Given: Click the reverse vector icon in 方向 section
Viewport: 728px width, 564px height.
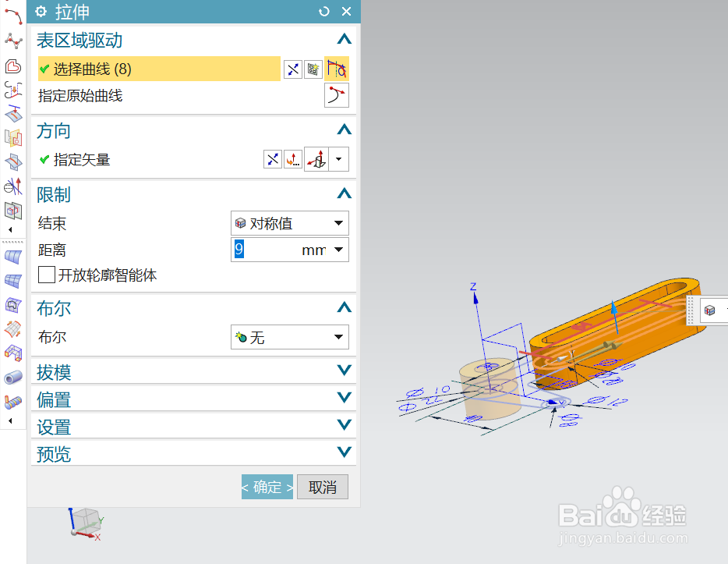Looking at the screenshot, I should pos(273,159).
